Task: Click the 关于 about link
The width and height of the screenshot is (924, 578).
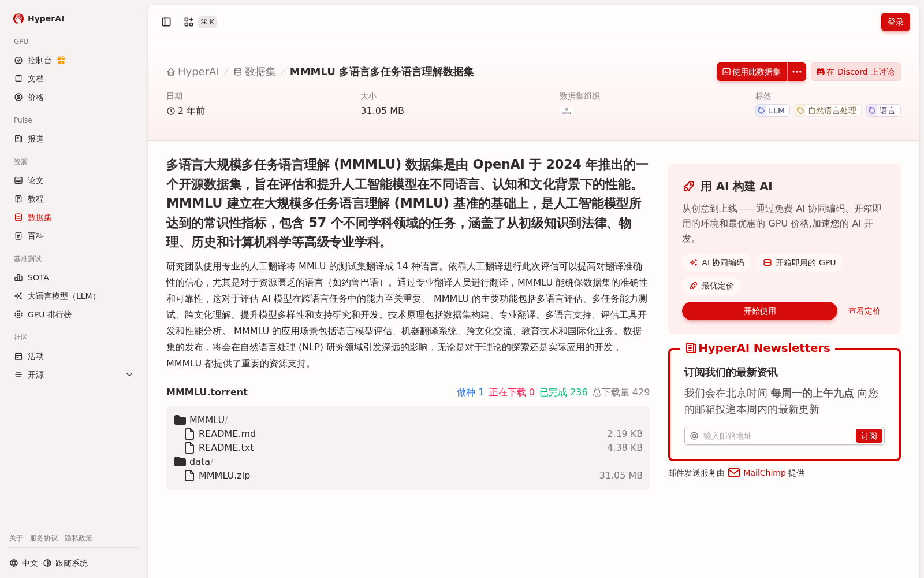Action: (x=16, y=538)
